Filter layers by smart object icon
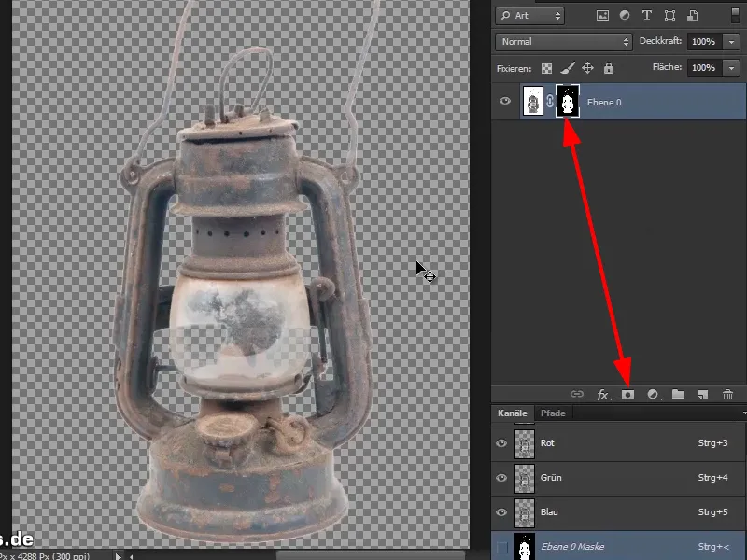Screen dimensions: 747x560 693,15
